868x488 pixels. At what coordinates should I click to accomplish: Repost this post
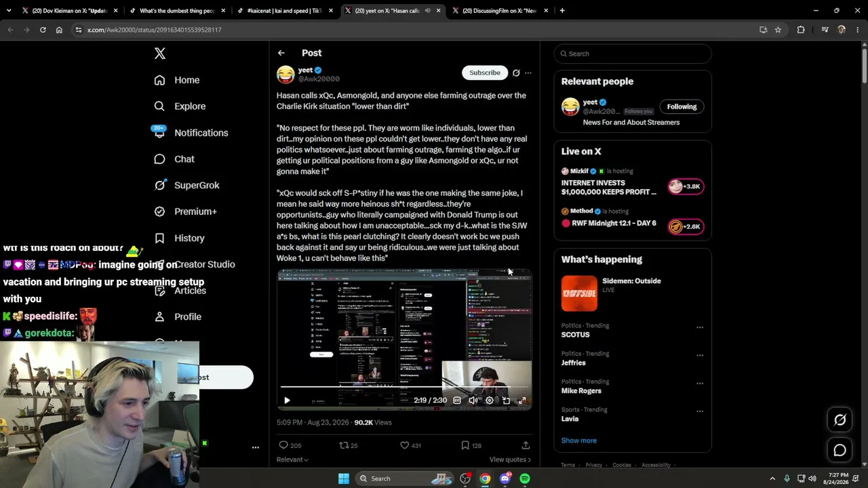[x=344, y=445]
